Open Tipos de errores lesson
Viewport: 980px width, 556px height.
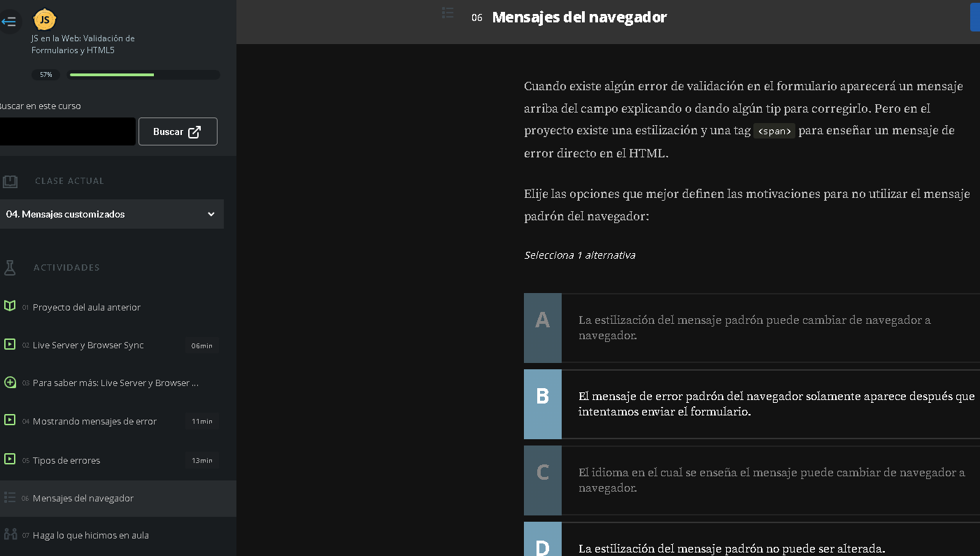66,460
